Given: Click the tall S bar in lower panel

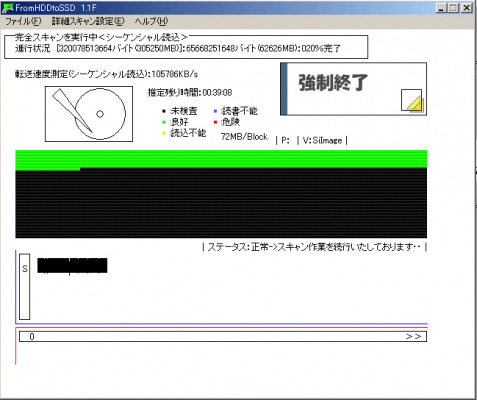Looking at the screenshot, I should coord(24,287).
